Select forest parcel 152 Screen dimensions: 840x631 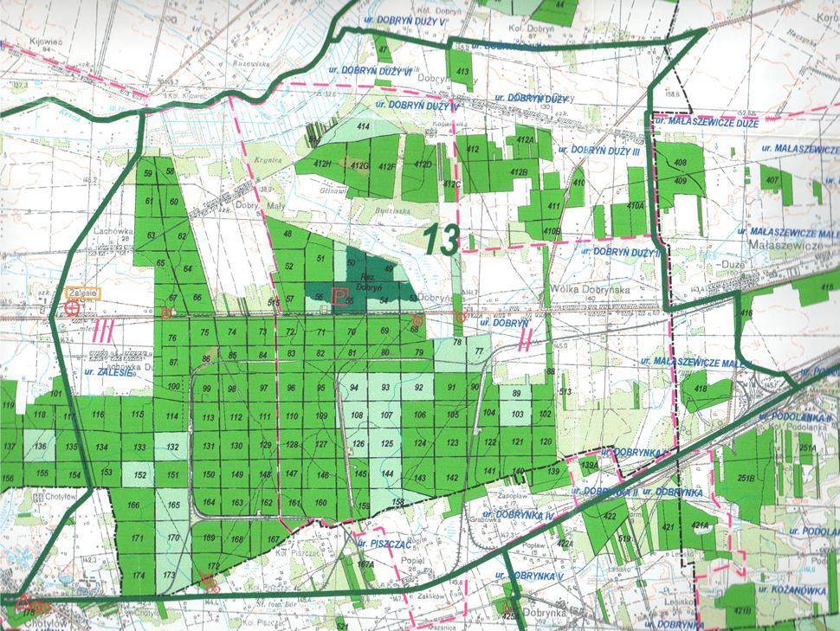pos(139,475)
